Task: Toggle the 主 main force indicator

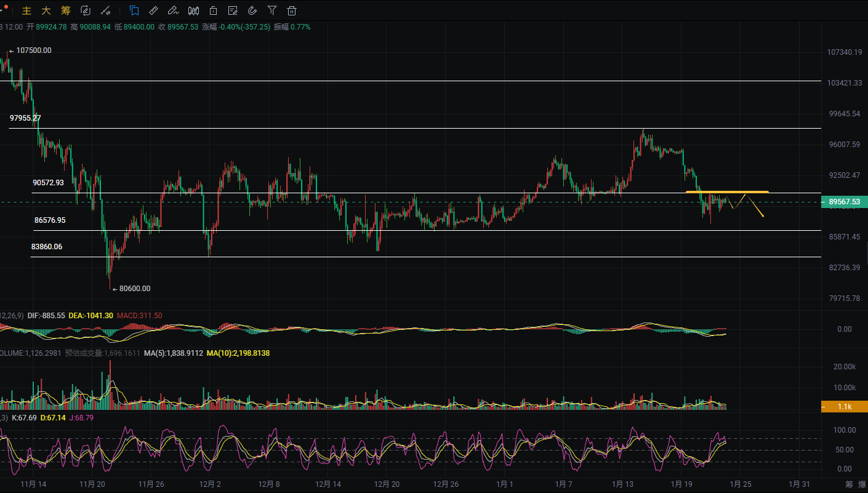Action: tap(26, 10)
